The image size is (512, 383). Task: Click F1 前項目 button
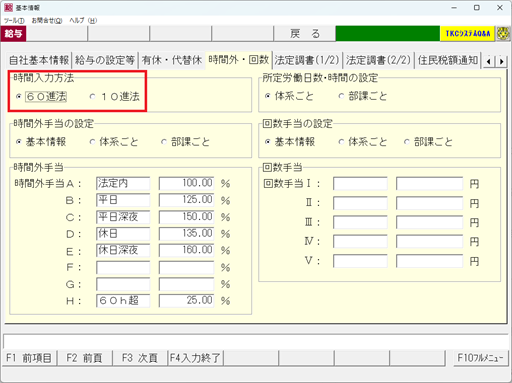[x=29, y=358]
